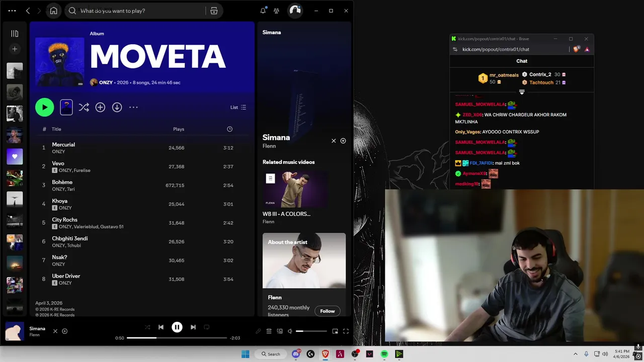
Task: Add Simana to playlist from bottom bar
Action: [64, 331]
